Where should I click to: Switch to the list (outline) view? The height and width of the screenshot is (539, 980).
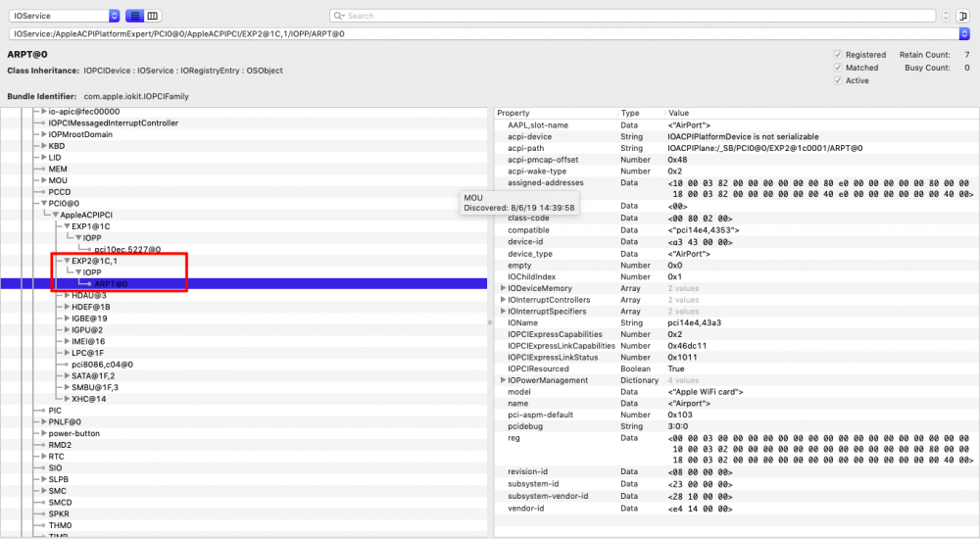pos(135,16)
